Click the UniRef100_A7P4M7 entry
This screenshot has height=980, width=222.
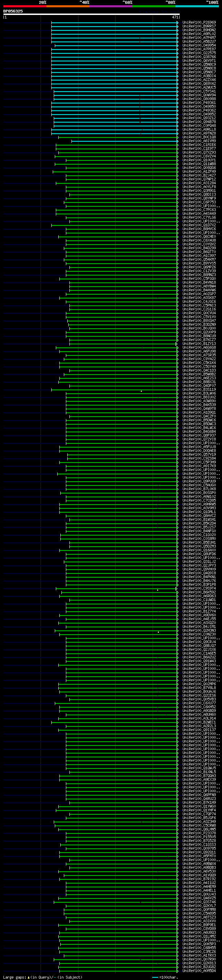[199, 38]
